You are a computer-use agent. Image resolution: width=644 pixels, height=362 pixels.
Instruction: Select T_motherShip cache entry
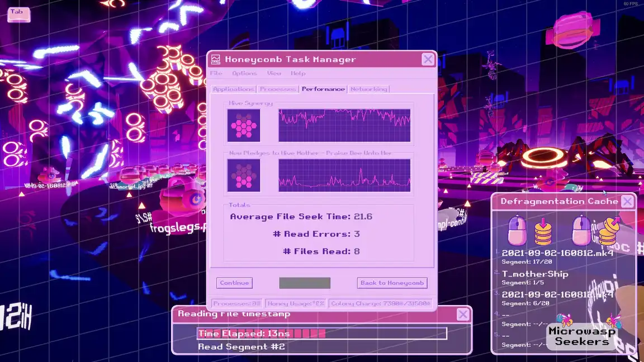point(535,274)
